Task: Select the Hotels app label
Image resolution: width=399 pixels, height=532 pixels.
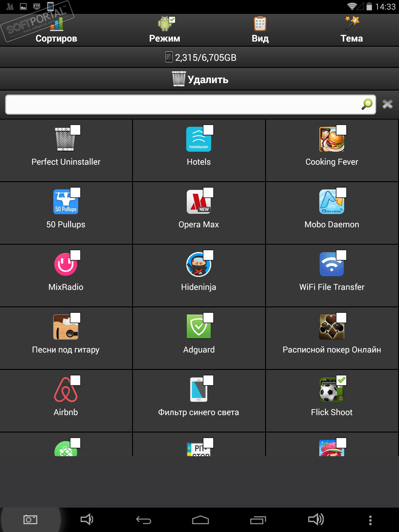Action: (x=199, y=162)
